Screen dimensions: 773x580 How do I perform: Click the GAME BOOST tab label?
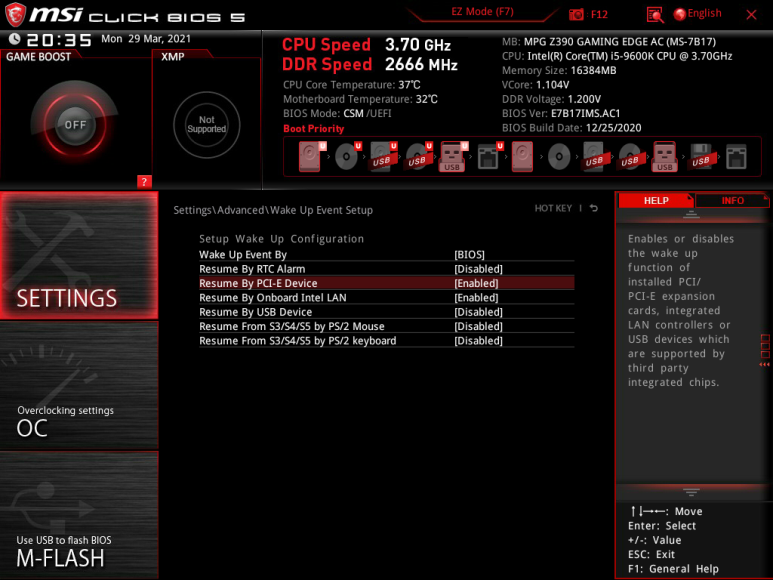coord(38,57)
